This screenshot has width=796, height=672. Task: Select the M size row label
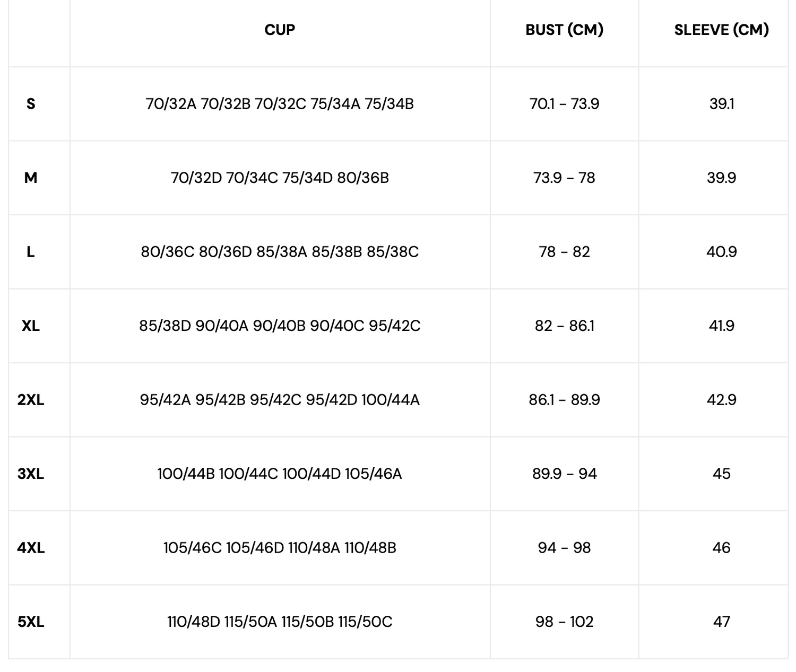point(31,178)
